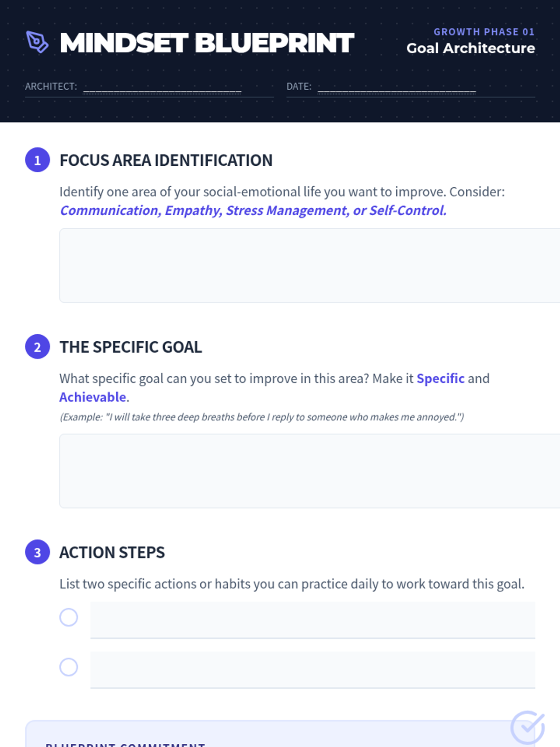Click the number 3 step badge
This screenshot has height=747, width=560.
[x=37, y=552]
